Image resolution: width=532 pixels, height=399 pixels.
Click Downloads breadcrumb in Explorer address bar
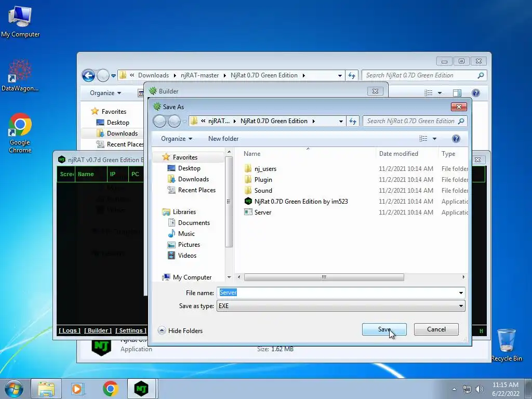(153, 75)
